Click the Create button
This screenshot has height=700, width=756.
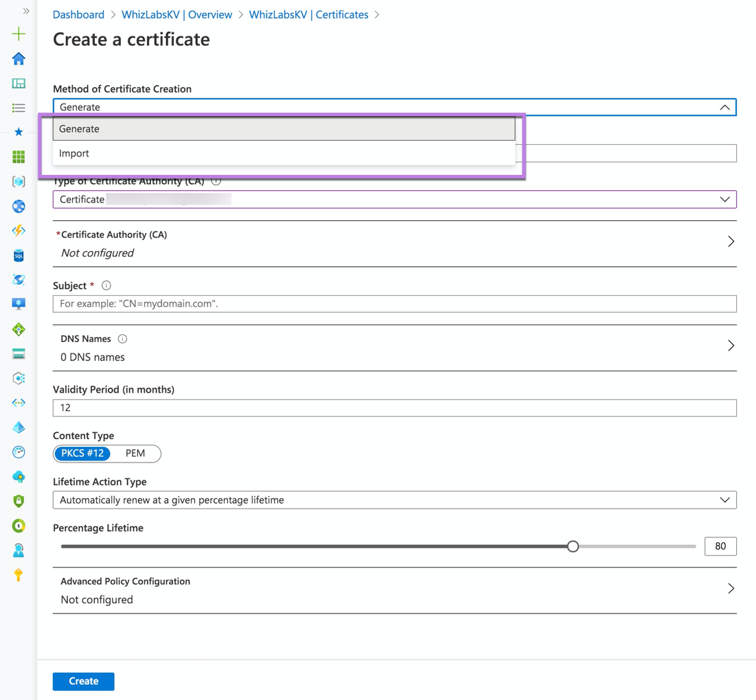point(83,681)
